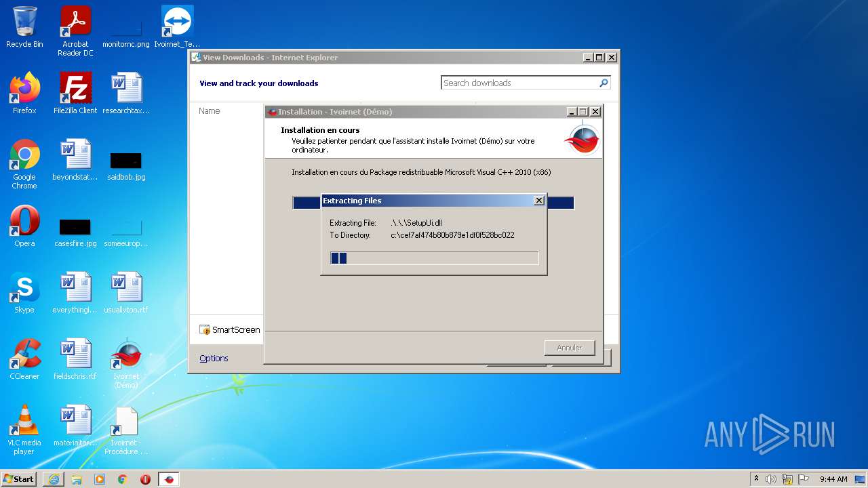The height and width of the screenshot is (488, 868).
Task: Open the Ivoirnet (Démo) desktop shortcut
Action: click(126, 363)
